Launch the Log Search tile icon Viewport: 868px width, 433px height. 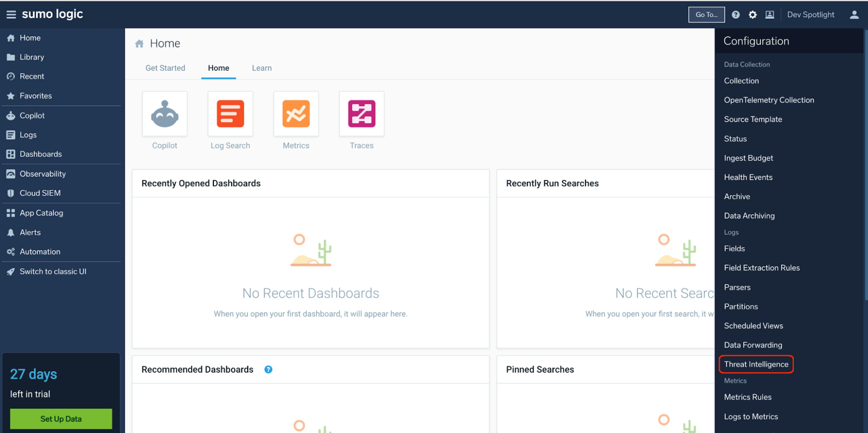[x=231, y=114]
